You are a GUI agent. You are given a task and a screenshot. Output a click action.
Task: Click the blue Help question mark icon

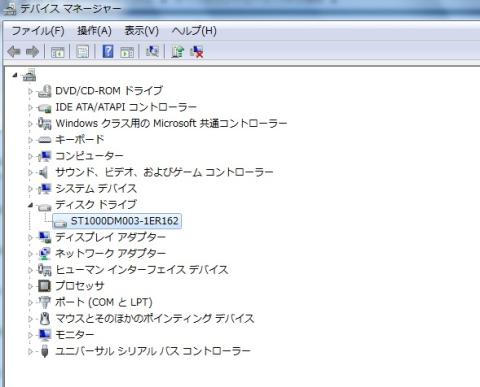(x=108, y=51)
